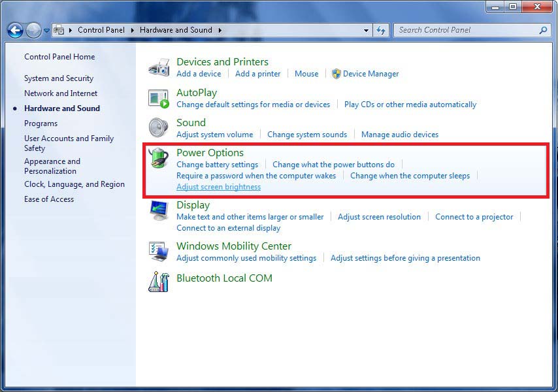Screen dimensions: 558x392
Task: Click Make text and other items larger
Action: click(x=250, y=217)
